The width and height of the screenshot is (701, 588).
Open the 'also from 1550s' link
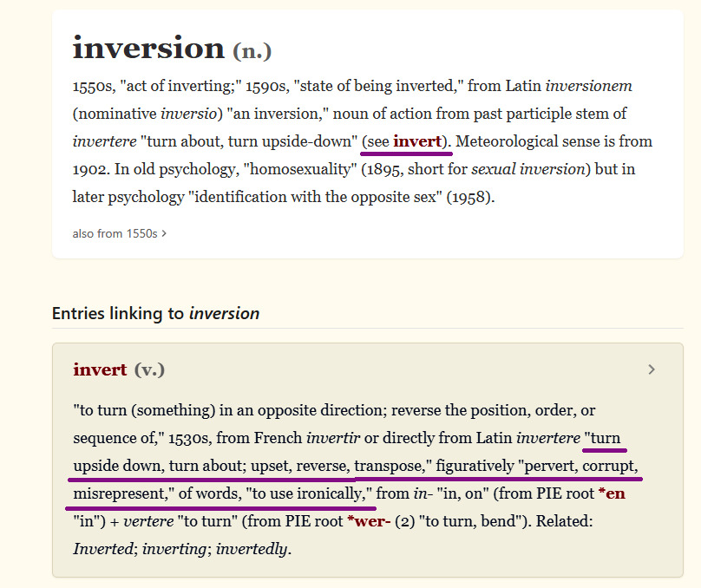115,233
